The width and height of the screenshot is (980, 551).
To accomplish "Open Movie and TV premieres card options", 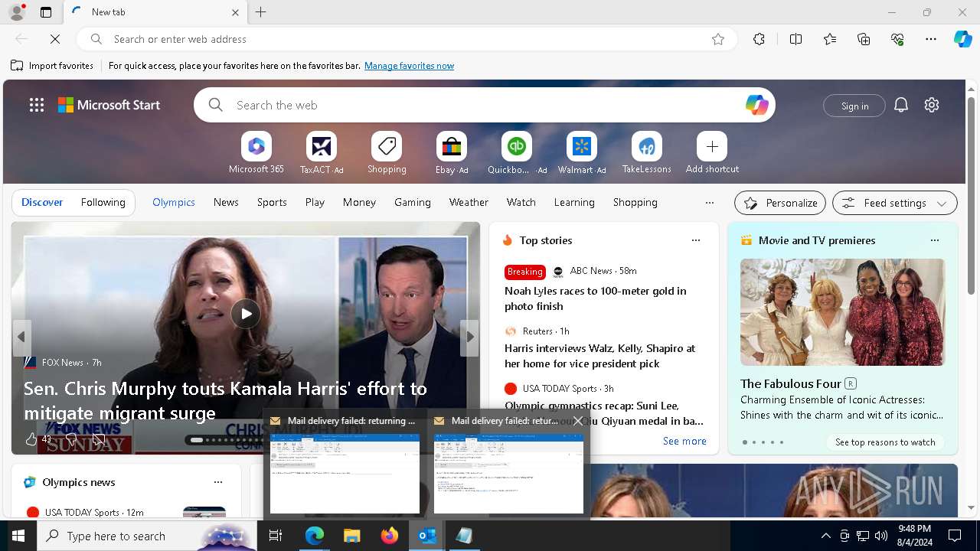I will pos(935,240).
